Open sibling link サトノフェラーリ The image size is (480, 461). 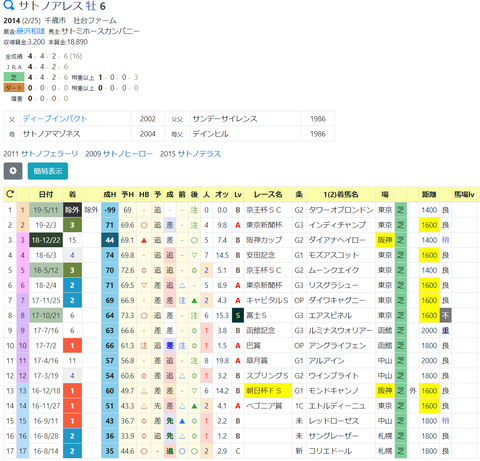pyautogui.click(x=50, y=154)
